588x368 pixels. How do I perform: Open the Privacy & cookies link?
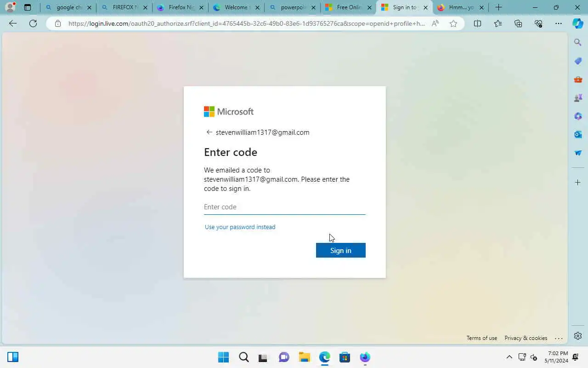coord(526,338)
